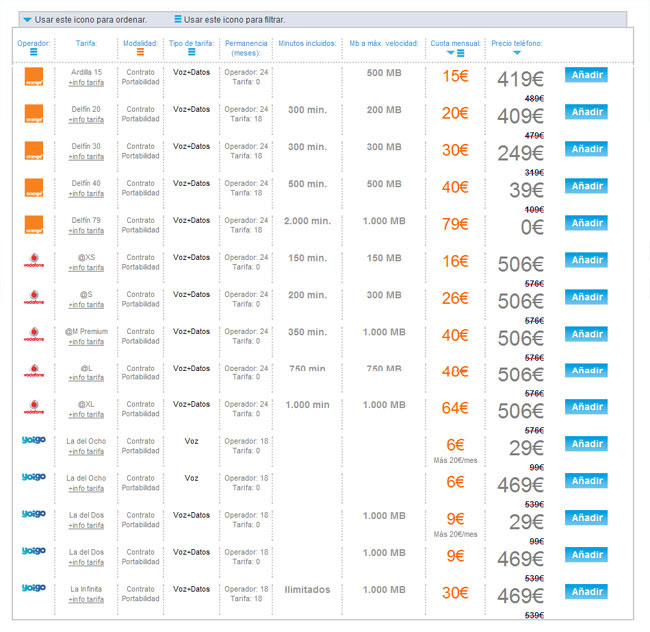Click the Yoigo logo in La Infinita row

[34, 588]
